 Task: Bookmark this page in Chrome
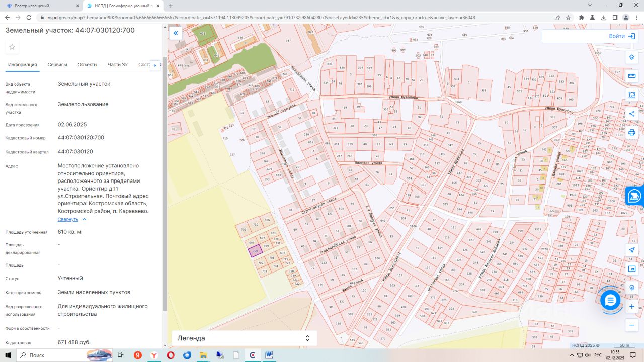point(568,17)
